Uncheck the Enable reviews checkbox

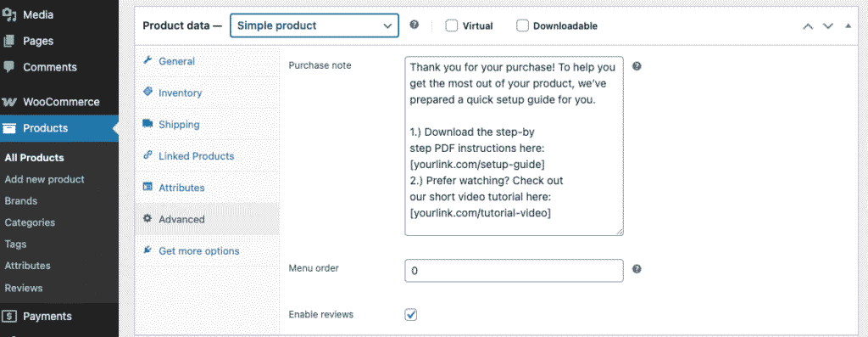(411, 315)
